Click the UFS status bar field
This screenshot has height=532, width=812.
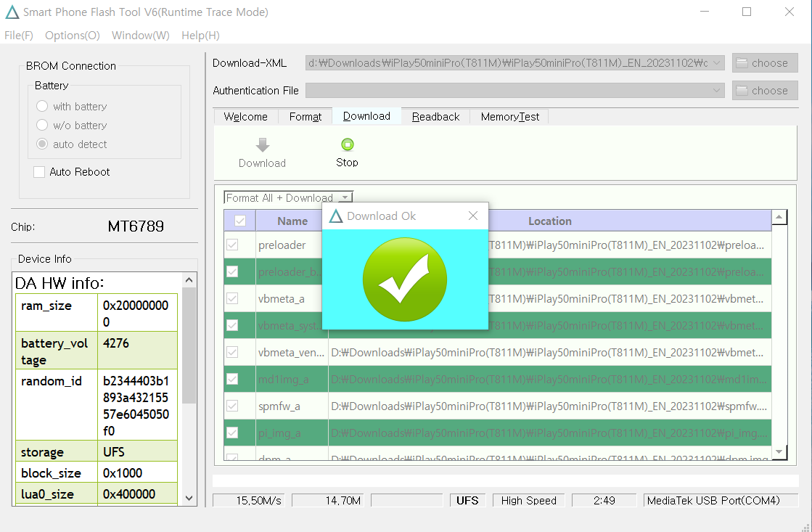click(467, 500)
